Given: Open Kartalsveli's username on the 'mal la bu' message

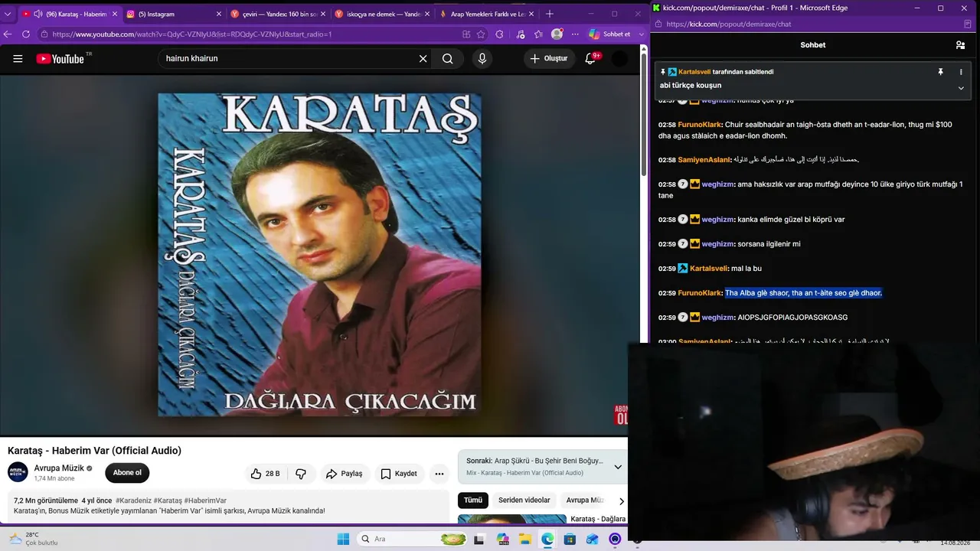Looking at the screenshot, I should 708,269.
